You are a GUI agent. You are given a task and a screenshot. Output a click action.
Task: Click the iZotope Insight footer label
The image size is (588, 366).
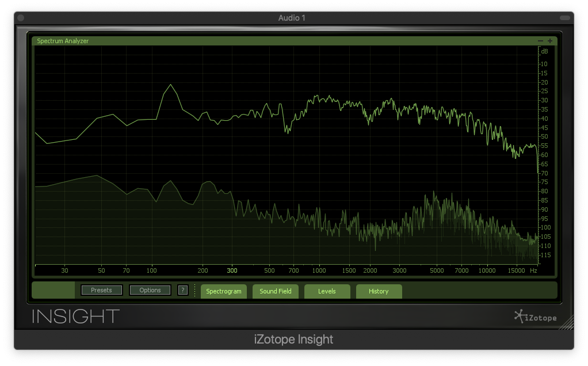point(293,340)
